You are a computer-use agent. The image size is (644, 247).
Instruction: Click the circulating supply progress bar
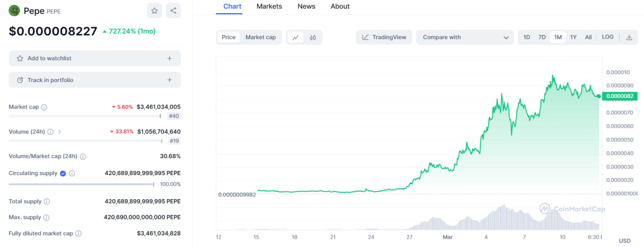coord(82,184)
